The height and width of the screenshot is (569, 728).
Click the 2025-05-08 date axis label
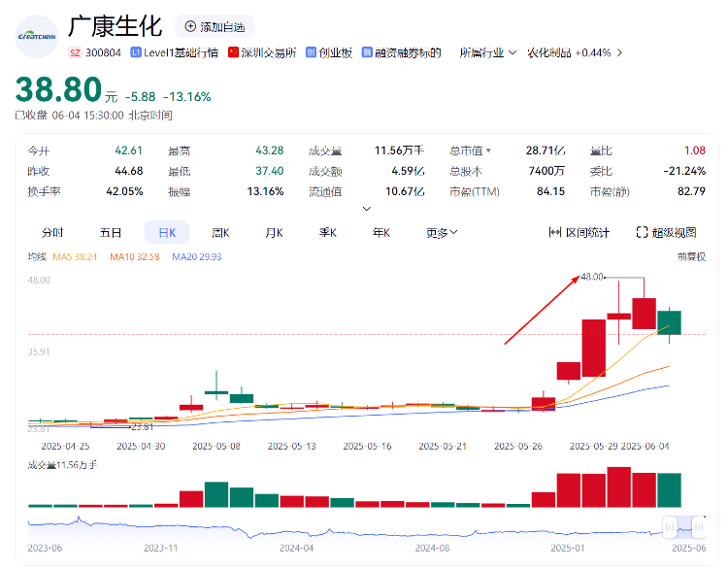pos(215,447)
